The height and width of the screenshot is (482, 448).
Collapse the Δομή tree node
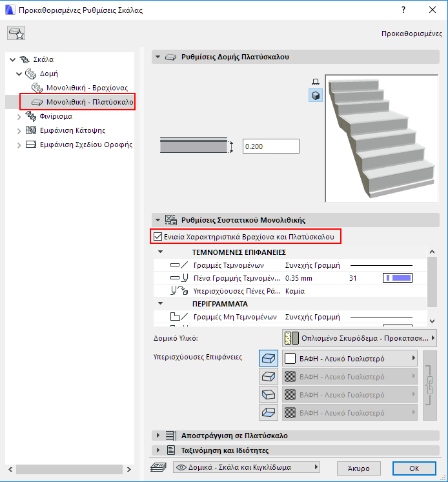pos(19,74)
